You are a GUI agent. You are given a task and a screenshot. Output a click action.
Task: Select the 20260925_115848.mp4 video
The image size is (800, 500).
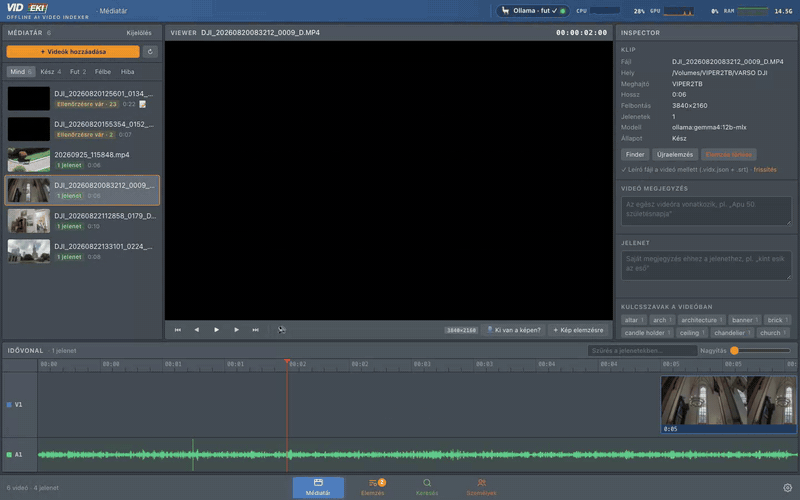(82, 160)
